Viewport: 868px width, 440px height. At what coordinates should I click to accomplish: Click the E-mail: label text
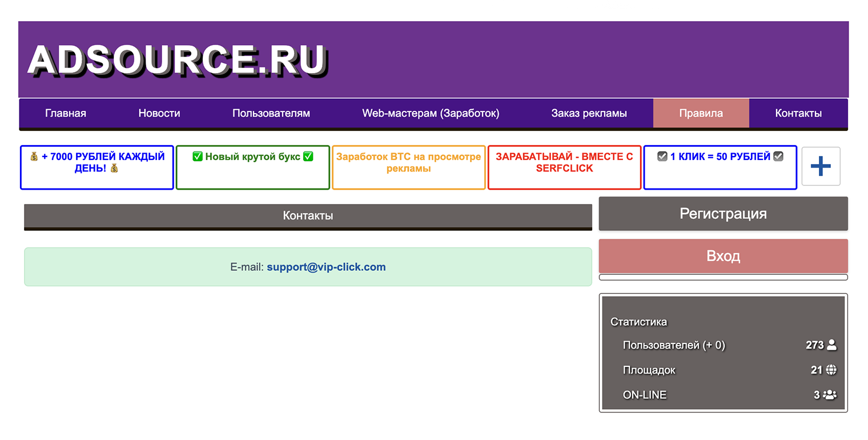coord(247,267)
